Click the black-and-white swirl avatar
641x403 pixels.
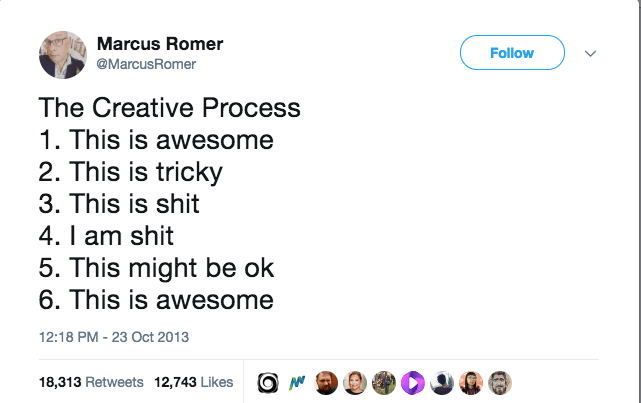tap(268, 382)
